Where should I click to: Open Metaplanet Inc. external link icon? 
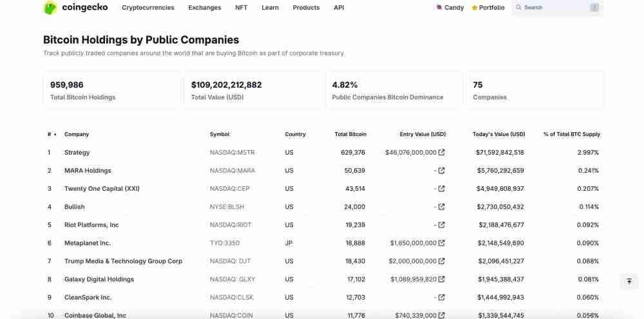[x=442, y=243]
